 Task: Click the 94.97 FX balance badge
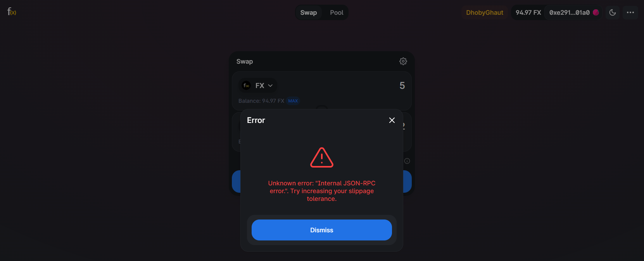click(x=528, y=12)
